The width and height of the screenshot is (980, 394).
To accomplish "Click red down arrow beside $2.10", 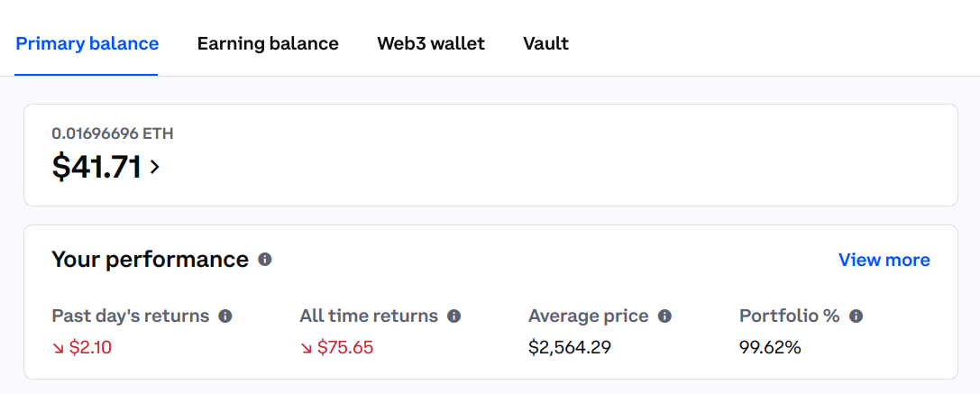I will pyautogui.click(x=59, y=347).
